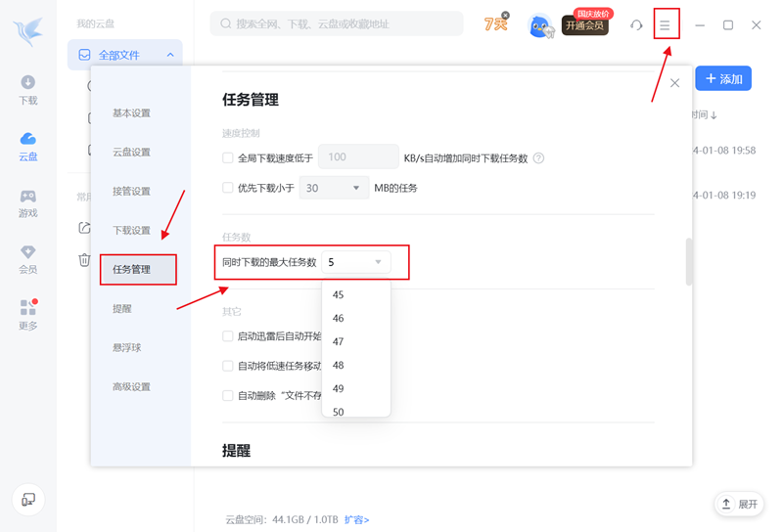
Task: Click the Xunlei bird logo
Action: click(x=28, y=31)
